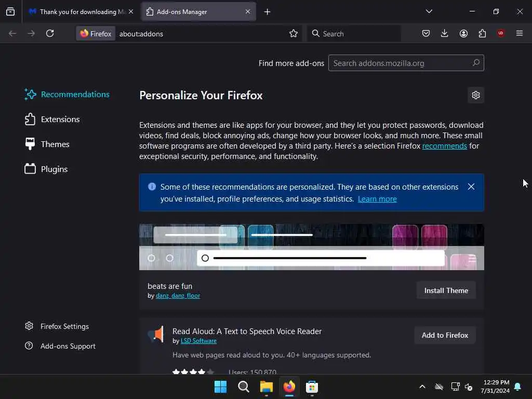This screenshot has width=532, height=399.
Task: Click 'Personalize Your Firefox' heading
Action: coord(201,96)
